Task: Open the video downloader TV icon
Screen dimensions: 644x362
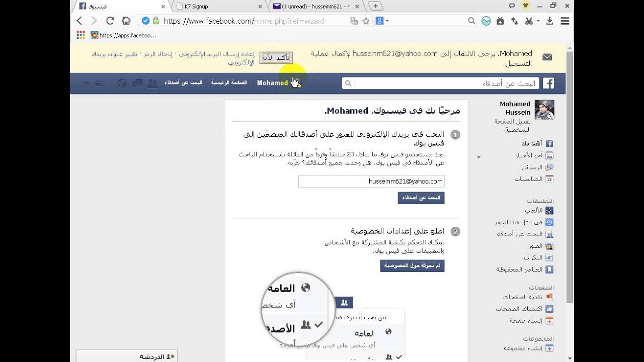Action: [500, 21]
